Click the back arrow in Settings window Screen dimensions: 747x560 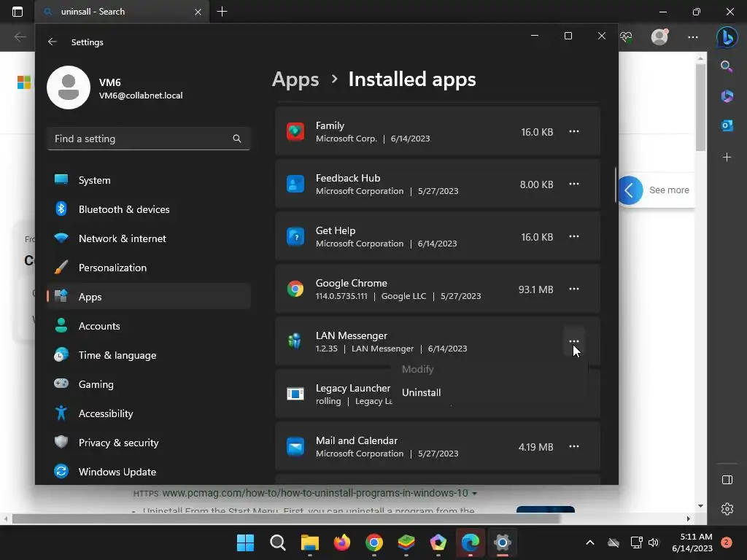[53, 42]
